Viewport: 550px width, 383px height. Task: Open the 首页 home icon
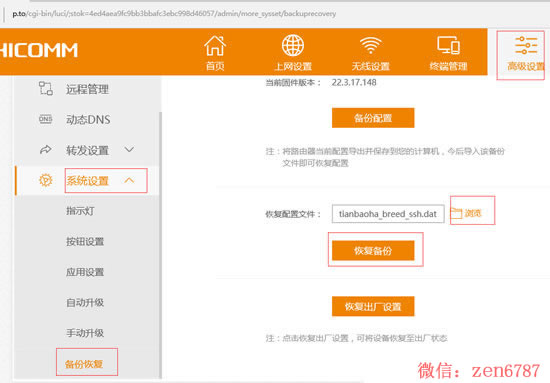(x=215, y=46)
